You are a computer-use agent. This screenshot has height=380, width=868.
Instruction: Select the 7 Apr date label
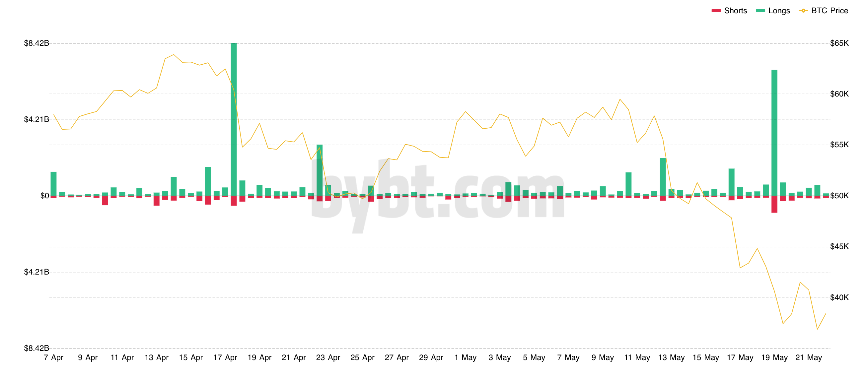tap(53, 357)
